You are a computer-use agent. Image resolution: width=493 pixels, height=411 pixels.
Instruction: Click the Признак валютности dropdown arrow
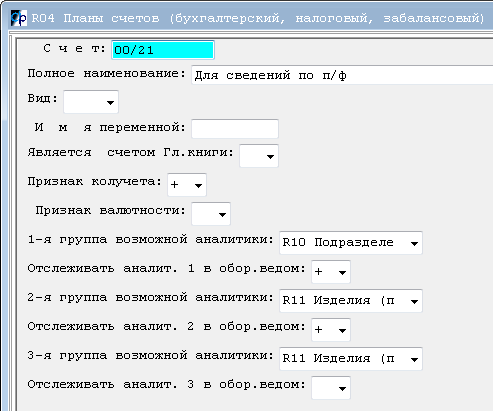click(x=222, y=215)
